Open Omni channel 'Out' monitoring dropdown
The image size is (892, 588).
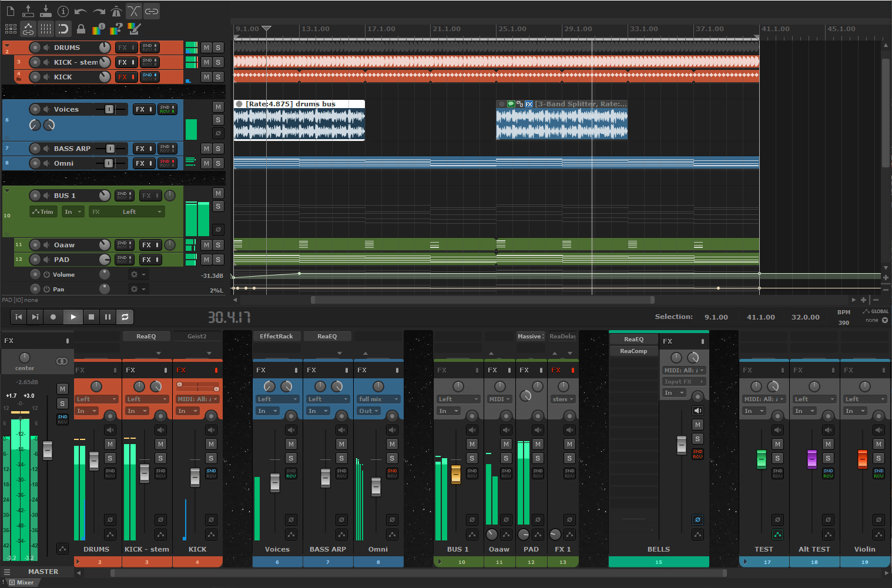click(x=368, y=411)
